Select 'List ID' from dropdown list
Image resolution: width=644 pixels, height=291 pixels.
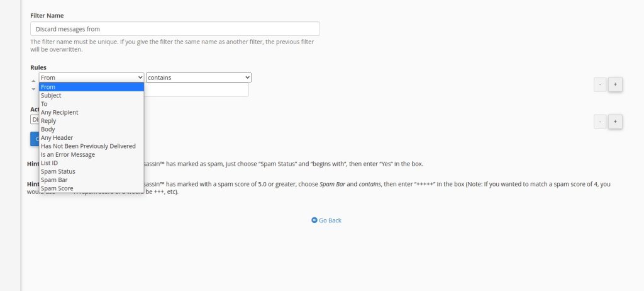coord(50,163)
